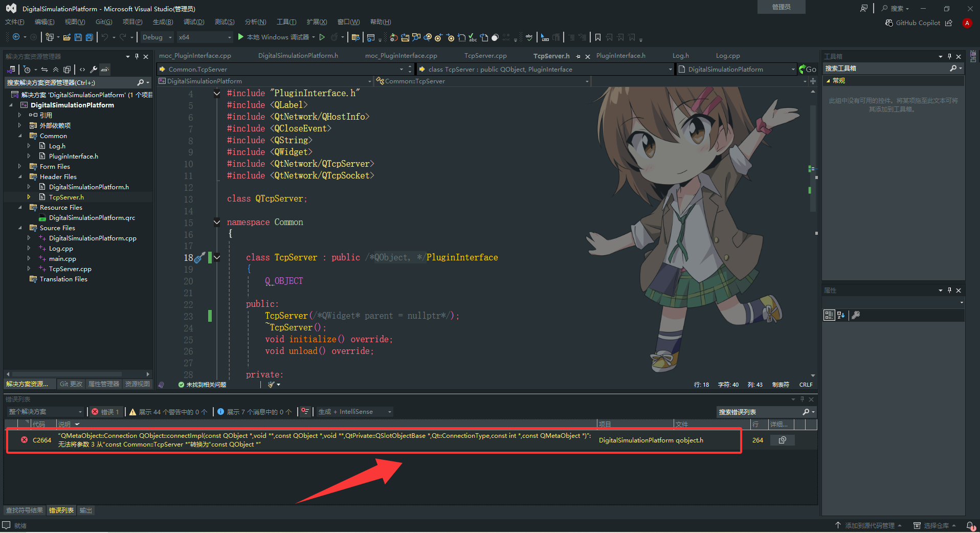This screenshot has height=533, width=980.
Task: Click the pending changes filter clock icon
Action: [27, 69]
